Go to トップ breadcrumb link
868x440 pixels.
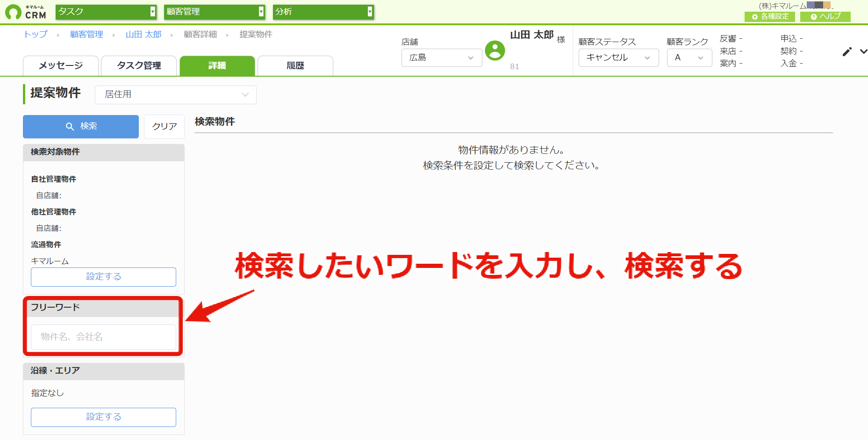point(36,34)
